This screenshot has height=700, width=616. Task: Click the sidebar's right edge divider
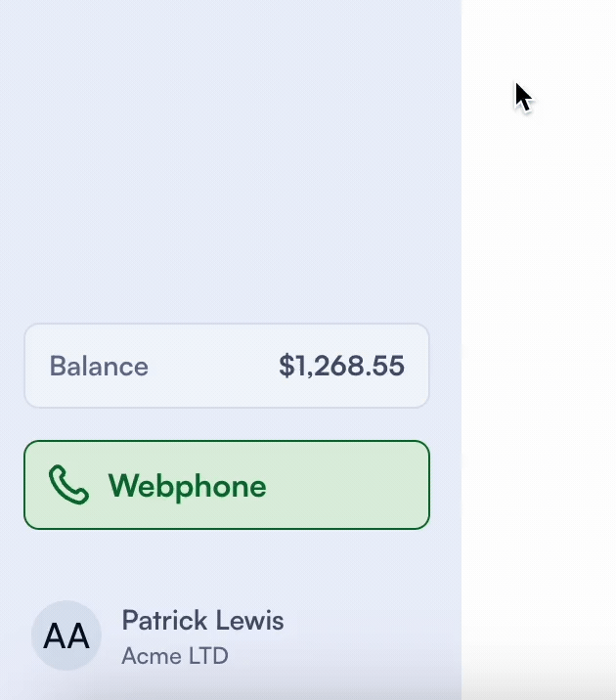pyautogui.click(x=462, y=293)
